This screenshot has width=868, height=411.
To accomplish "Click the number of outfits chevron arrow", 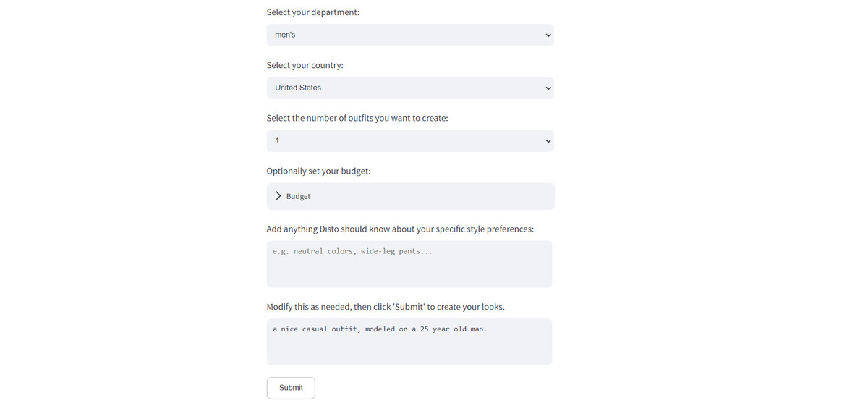I will tap(548, 141).
